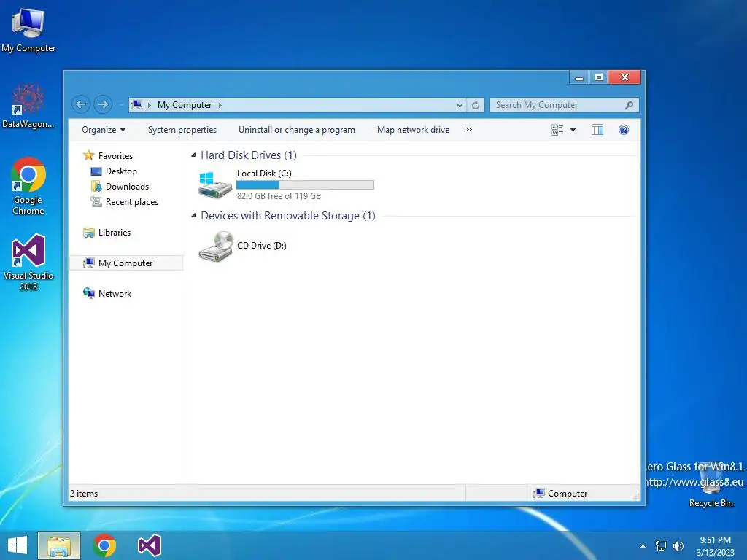
Task: Go forward using the Forward arrow button
Action: pyautogui.click(x=103, y=104)
